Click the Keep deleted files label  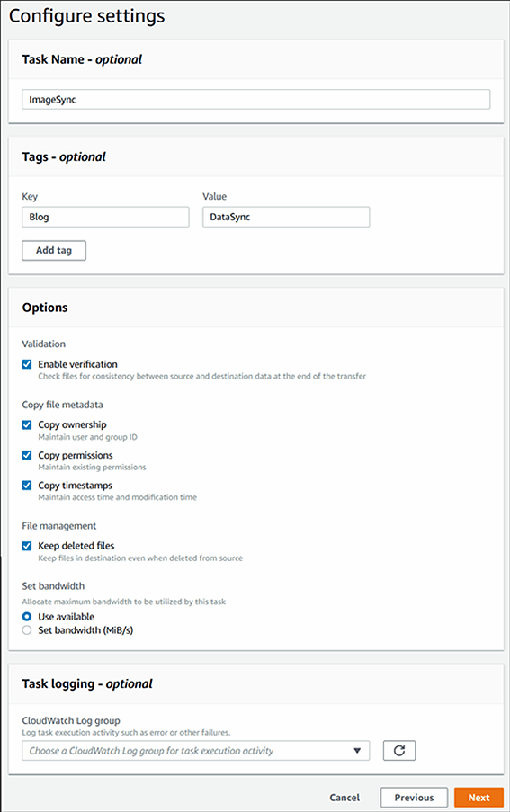(76, 545)
